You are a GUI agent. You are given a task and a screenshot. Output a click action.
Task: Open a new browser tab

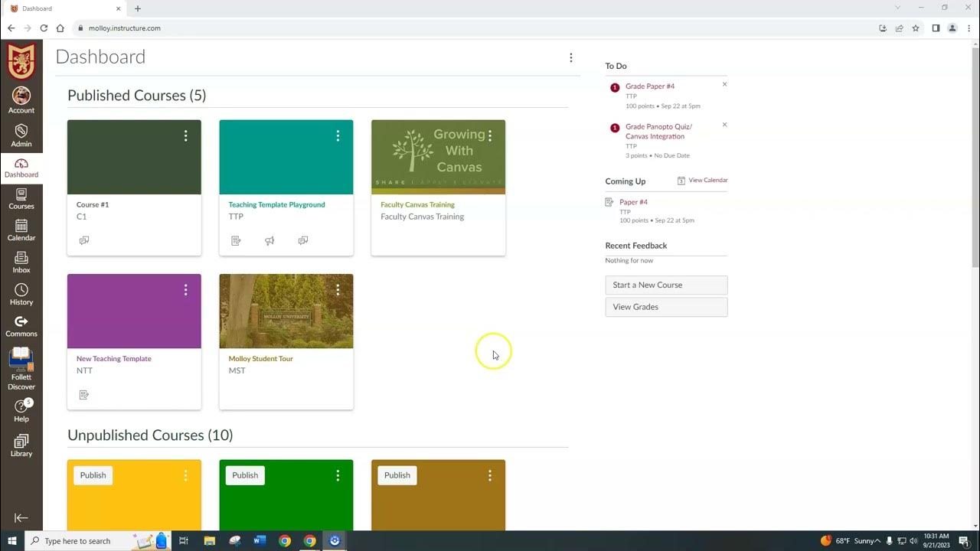tap(138, 8)
